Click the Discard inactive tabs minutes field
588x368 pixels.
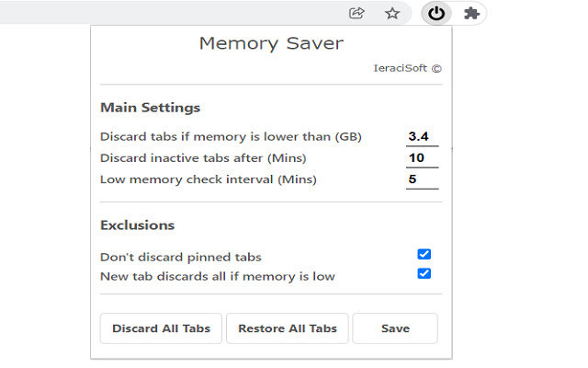422,158
